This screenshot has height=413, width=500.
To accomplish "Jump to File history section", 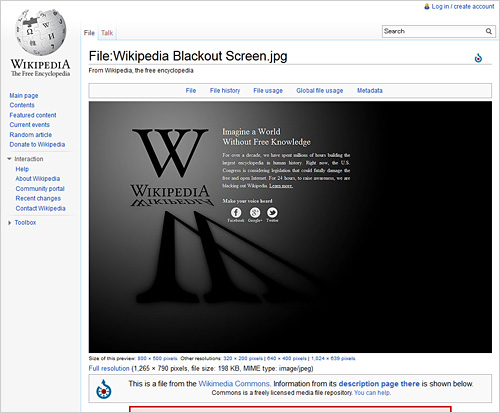I will click(x=225, y=90).
